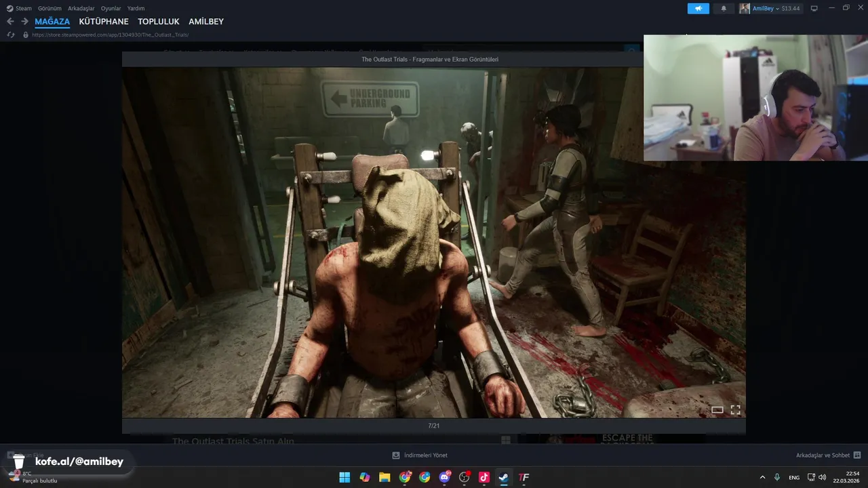Open the Görünüm menu
Image resolution: width=868 pixels, height=488 pixels.
(50, 8)
